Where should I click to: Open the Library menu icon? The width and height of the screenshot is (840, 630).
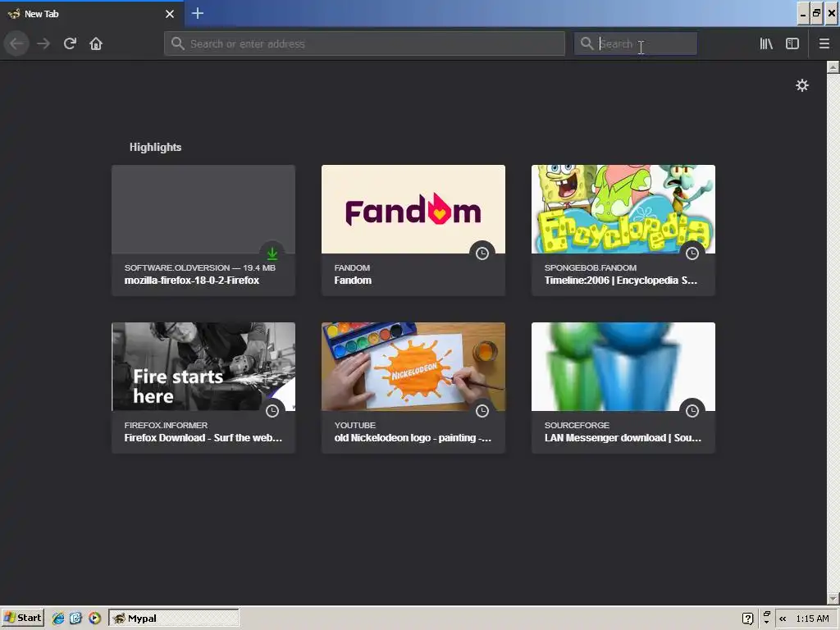pyautogui.click(x=766, y=43)
